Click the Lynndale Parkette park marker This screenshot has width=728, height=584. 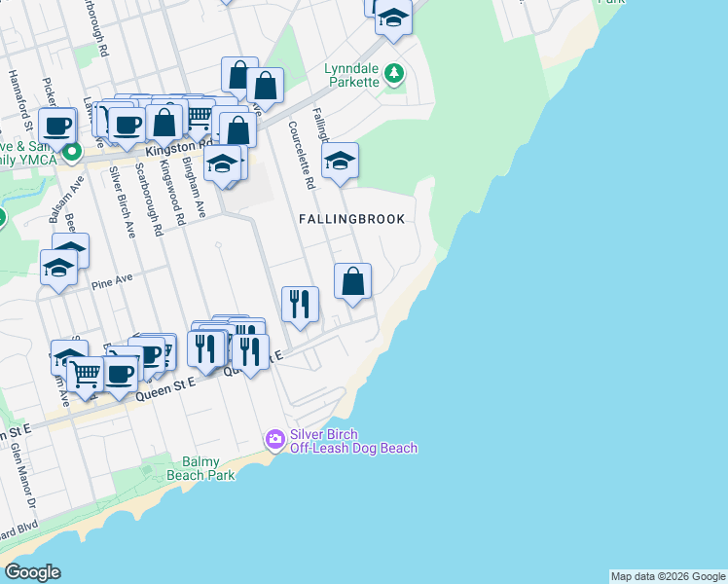(x=394, y=74)
